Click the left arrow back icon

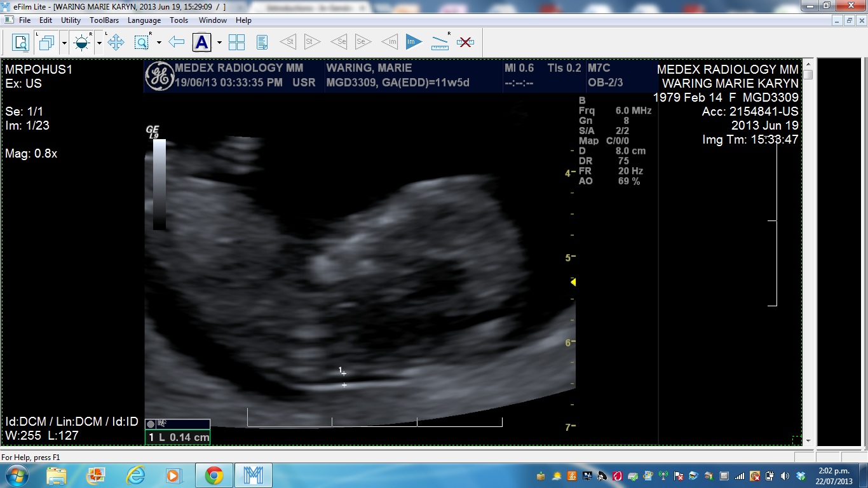[x=177, y=43]
